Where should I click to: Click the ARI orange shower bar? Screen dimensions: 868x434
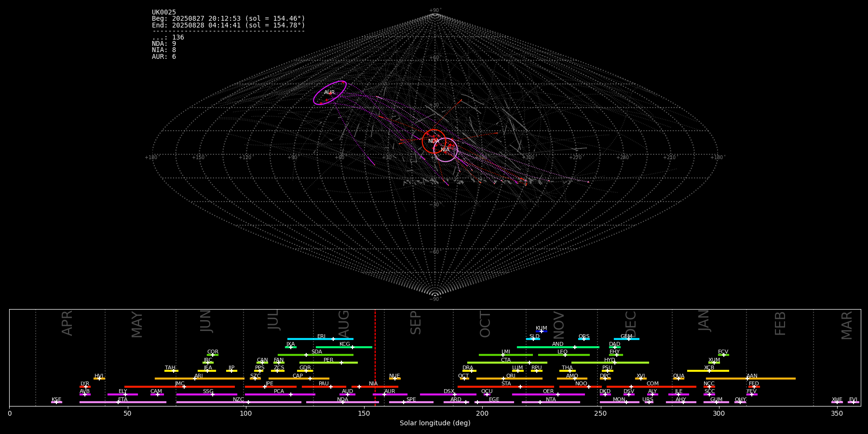pyautogui.click(x=200, y=379)
